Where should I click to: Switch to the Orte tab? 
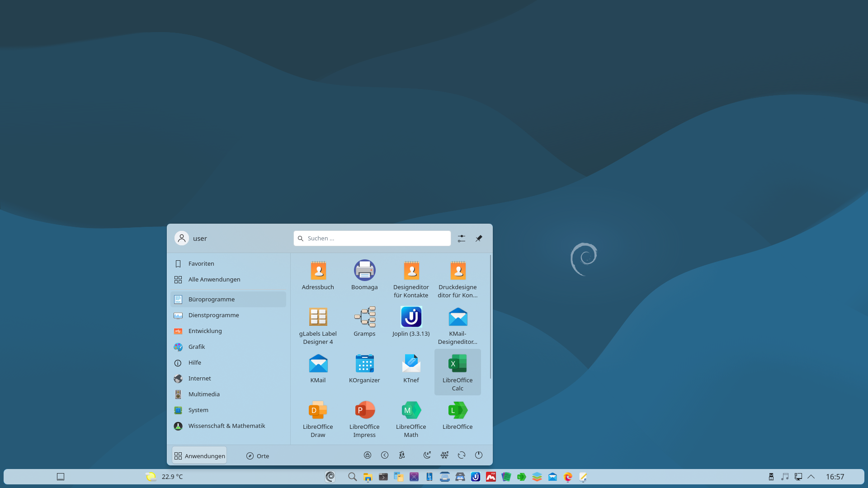click(x=258, y=455)
